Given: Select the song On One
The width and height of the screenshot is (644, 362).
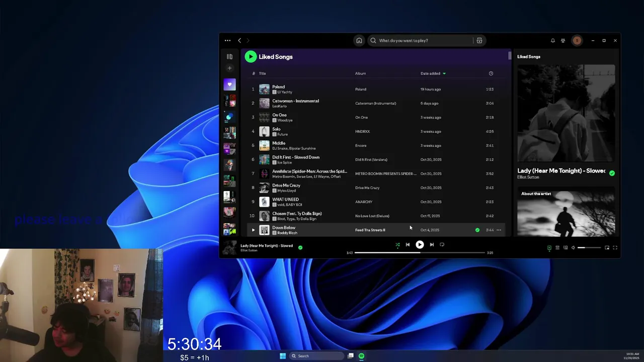Looking at the screenshot, I should tap(279, 115).
